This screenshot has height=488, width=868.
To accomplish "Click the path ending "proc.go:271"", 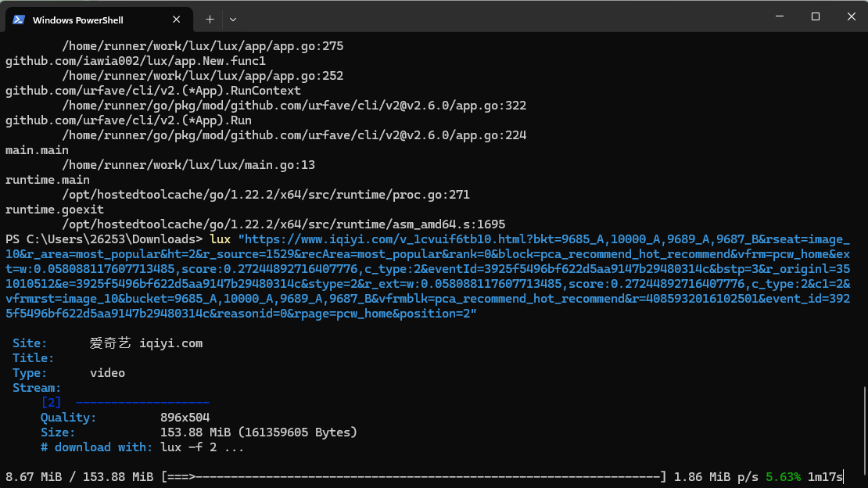I will pyautogui.click(x=266, y=195).
